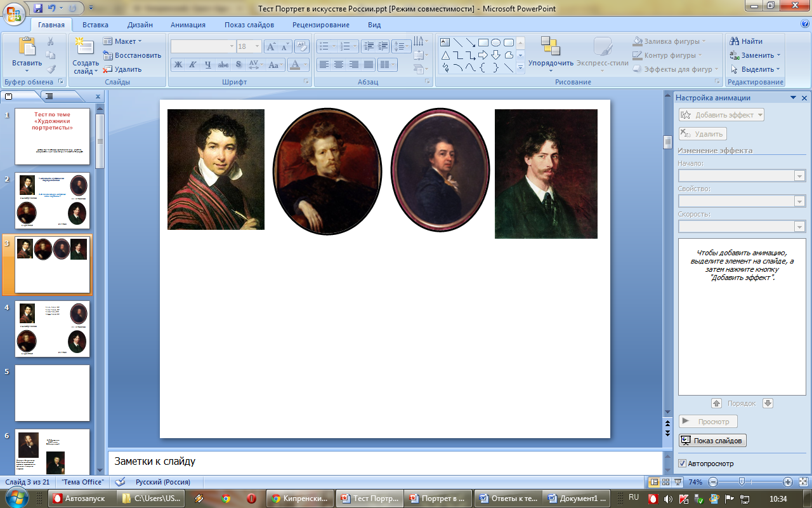Viewport: 812px width, 508px height.
Task: Cut selection with scissors icon
Action: [x=51, y=41]
